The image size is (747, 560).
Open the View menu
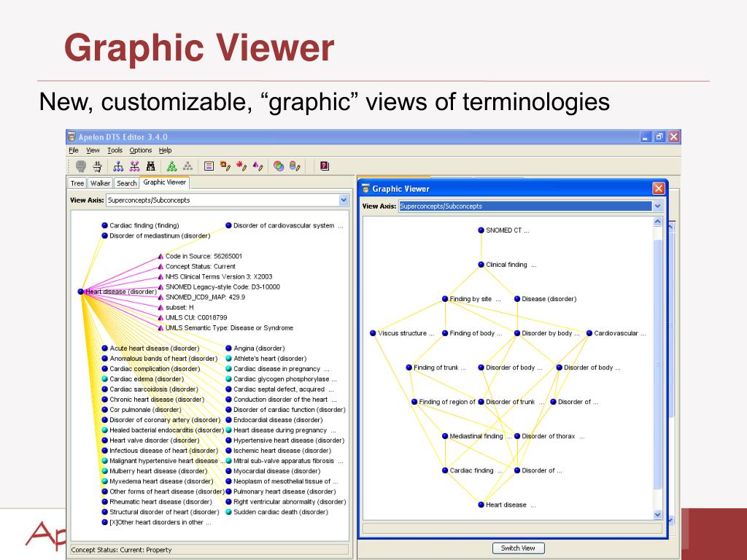point(93,150)
